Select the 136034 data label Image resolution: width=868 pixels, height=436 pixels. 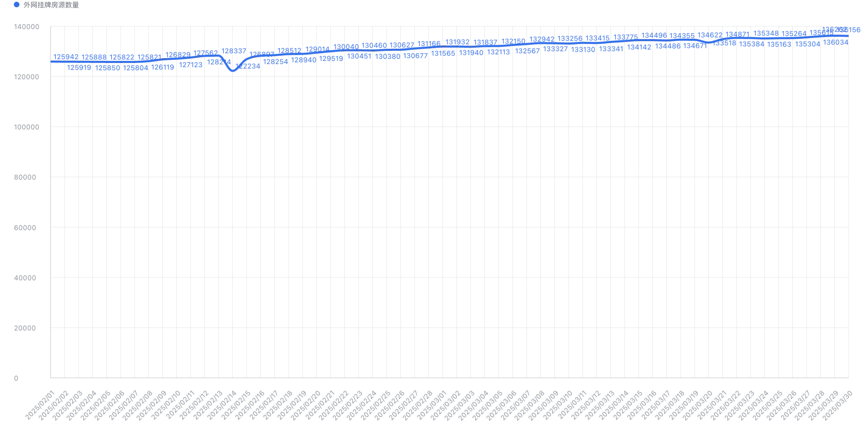(836, 42)
